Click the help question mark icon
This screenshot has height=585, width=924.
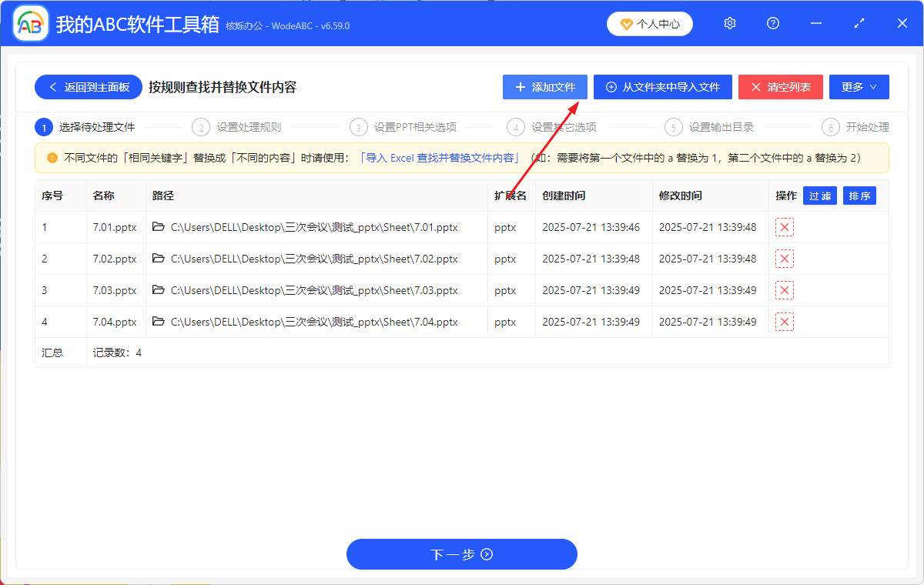tap(772, 23)
